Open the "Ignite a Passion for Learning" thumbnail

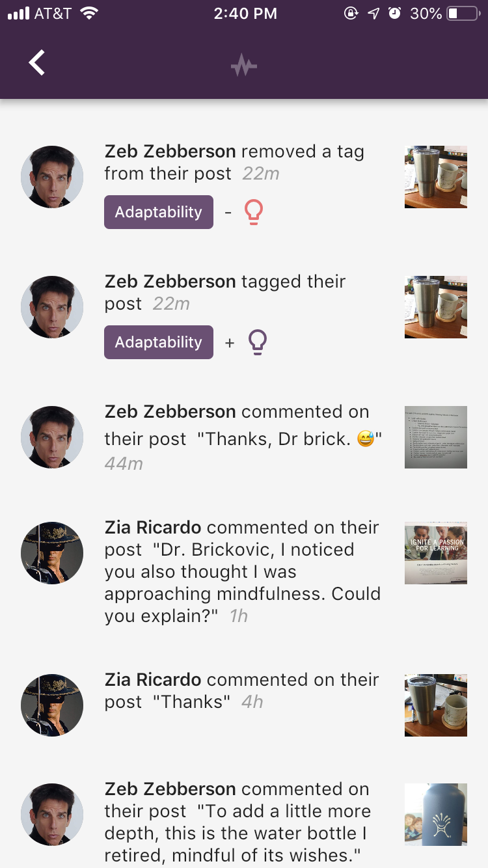[436, 553]
